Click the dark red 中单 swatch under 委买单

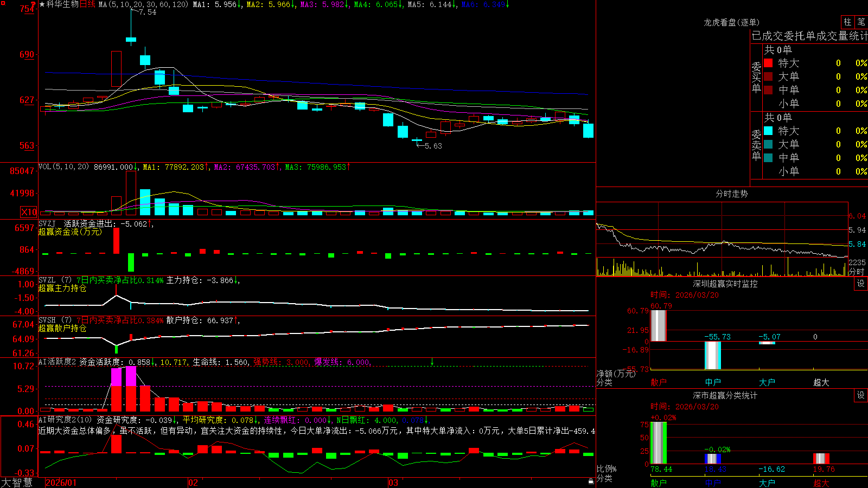pos(768,90)
